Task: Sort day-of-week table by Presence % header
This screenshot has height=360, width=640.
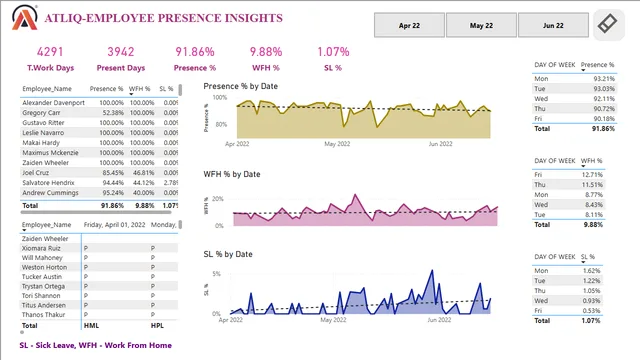Action: pos(597,64)
